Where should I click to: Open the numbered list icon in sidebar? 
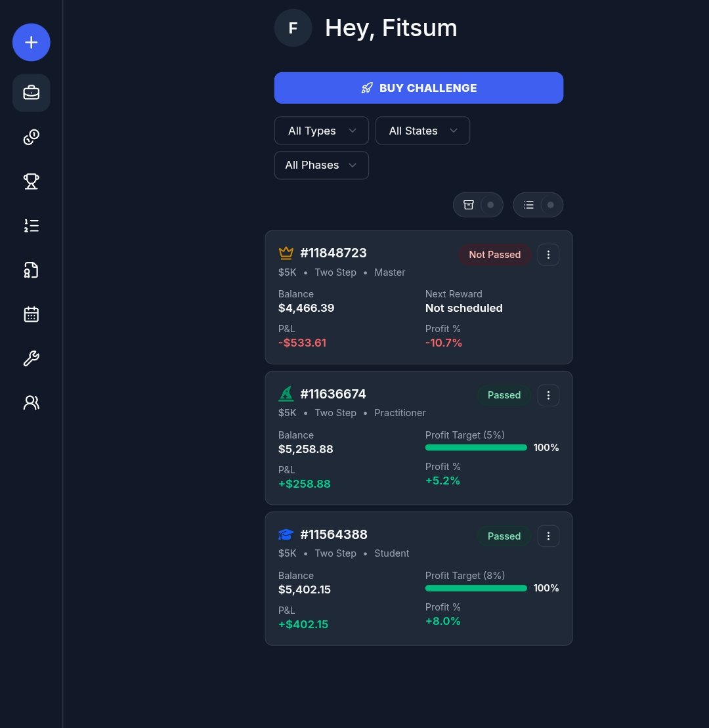click(x=31, y=226)
